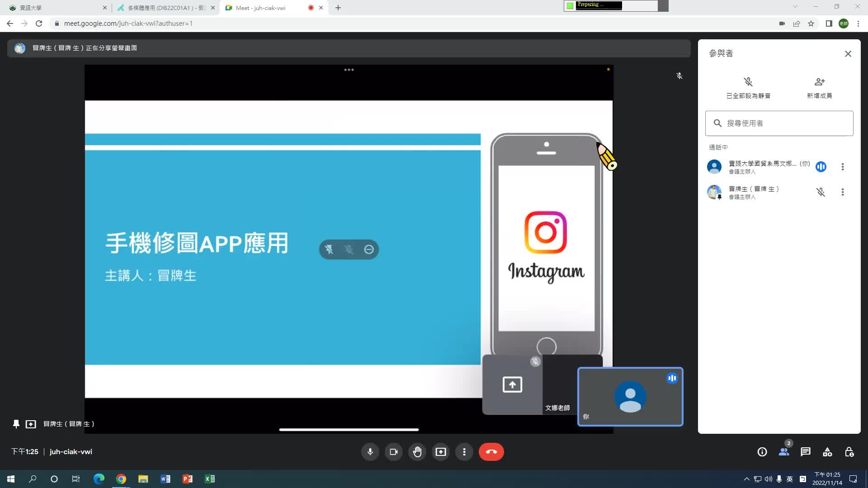Open the notification center
Screen dimensions: 868x488
coord(853,479)
